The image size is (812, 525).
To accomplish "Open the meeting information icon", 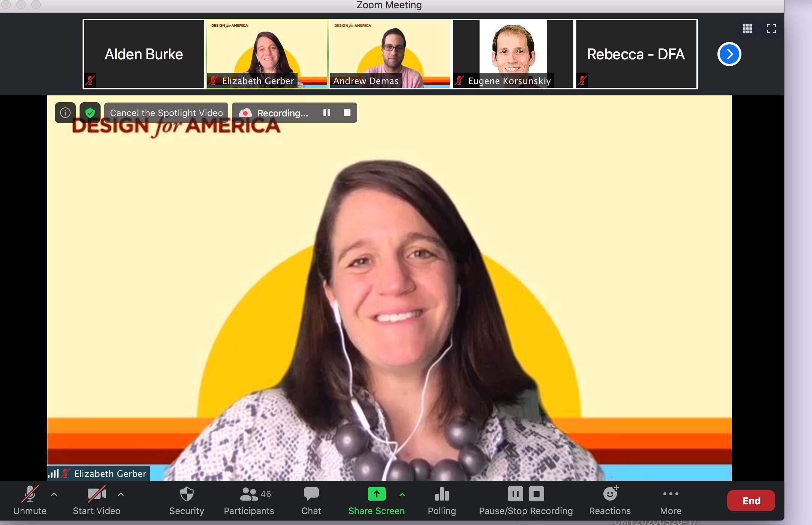I will [x=65, y=113].
